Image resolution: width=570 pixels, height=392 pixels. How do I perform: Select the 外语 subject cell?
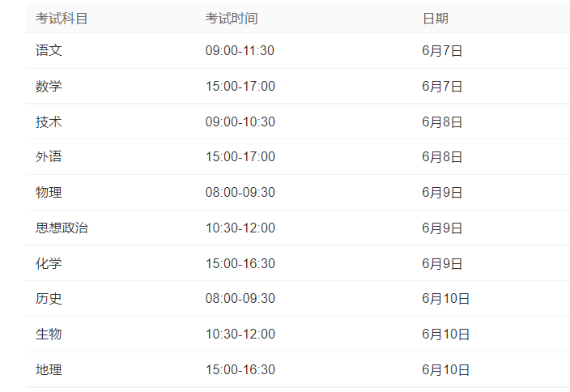pos(49,156)
